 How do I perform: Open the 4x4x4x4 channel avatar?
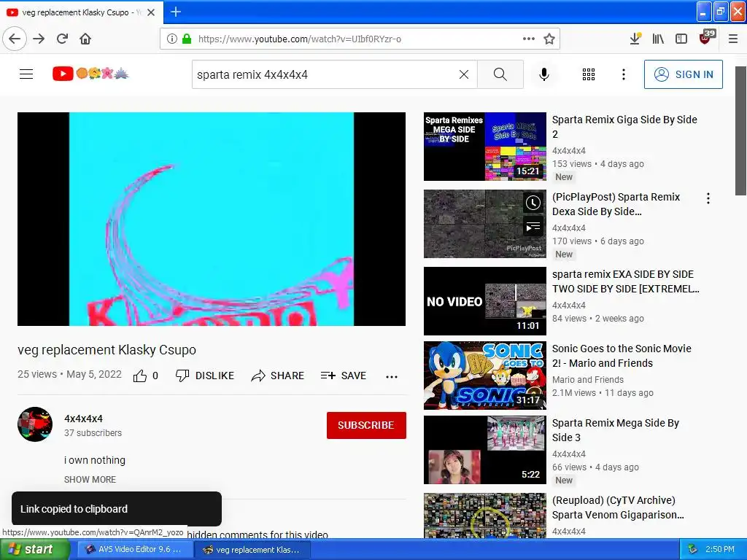[x=35, y=424]
